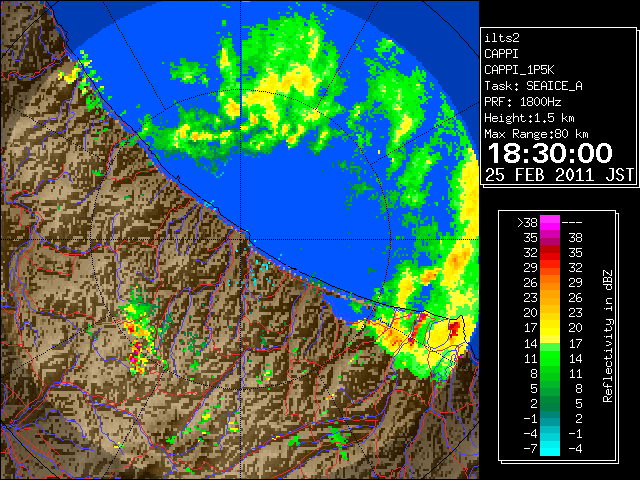The width and height of the screenshot is (640, 480).
Task: Pick the magenta top segment of color bar
Action: click(x=550, y=223)
